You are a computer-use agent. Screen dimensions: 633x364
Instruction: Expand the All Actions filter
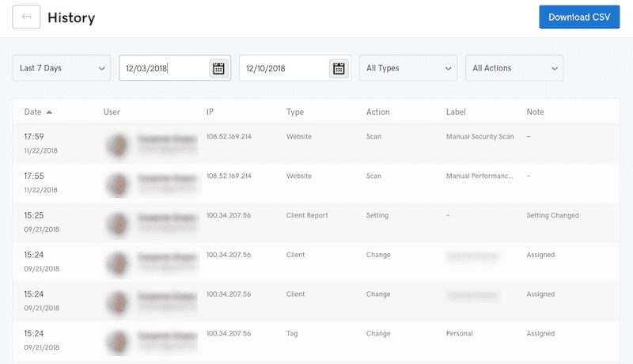tap(514, 68)
